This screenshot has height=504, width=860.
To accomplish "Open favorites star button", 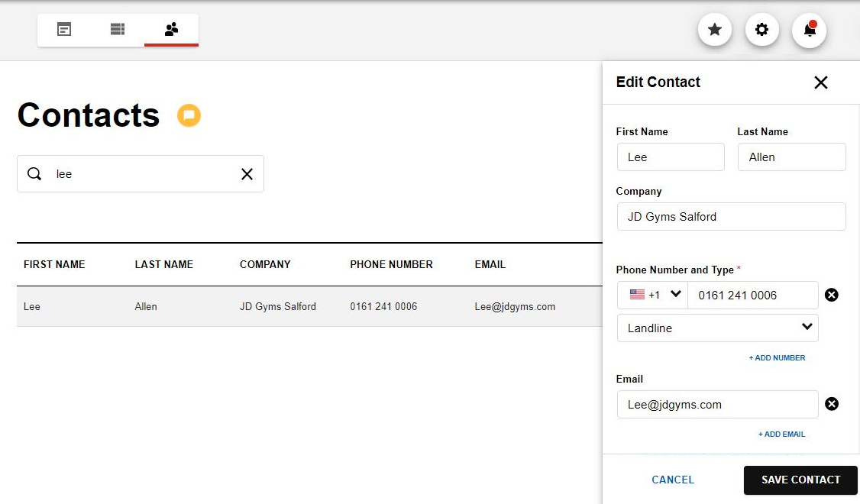I will click(715, 30).
